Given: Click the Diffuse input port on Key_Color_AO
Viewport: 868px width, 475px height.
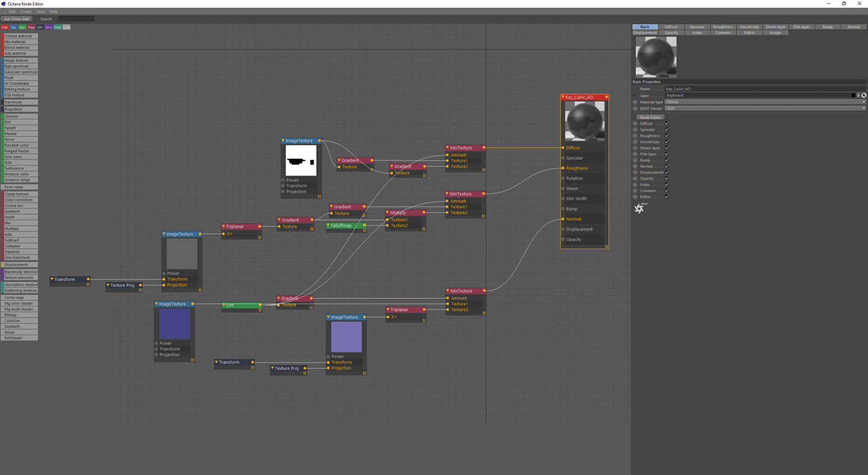Looking at the screenshot, I should tap(563, 148).
